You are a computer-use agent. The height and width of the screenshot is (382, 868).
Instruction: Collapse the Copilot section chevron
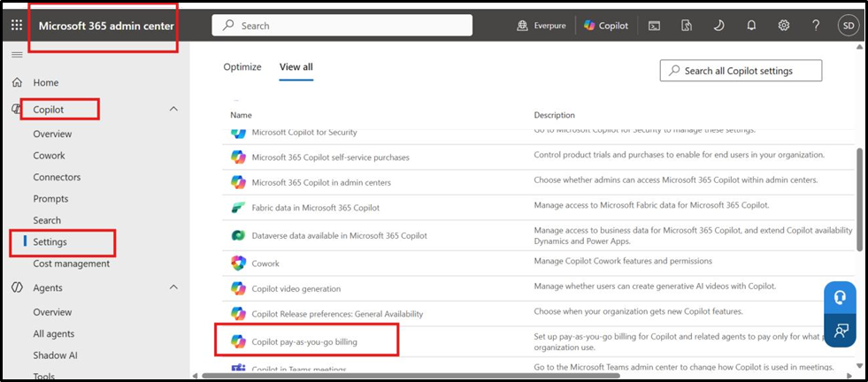173,109
